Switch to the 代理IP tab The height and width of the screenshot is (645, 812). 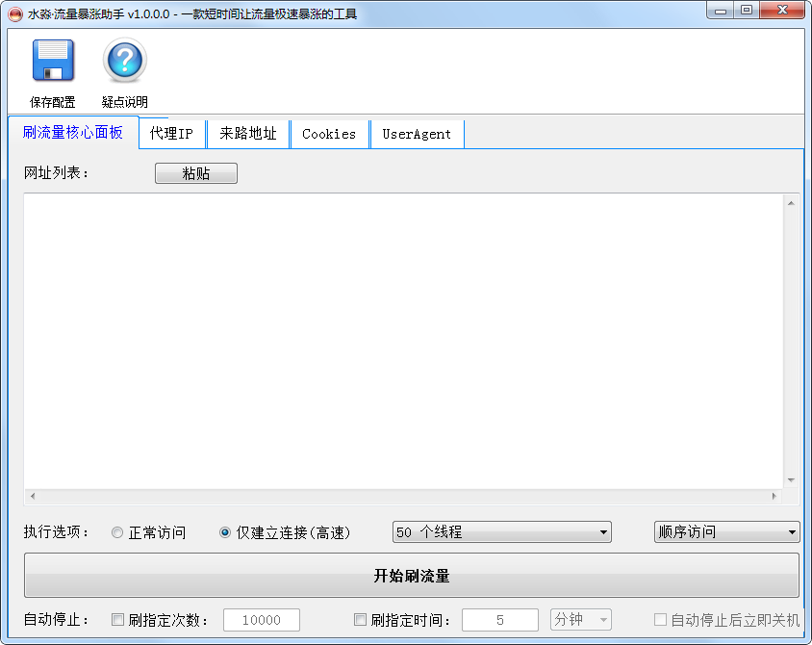click(x=171, y=134)
